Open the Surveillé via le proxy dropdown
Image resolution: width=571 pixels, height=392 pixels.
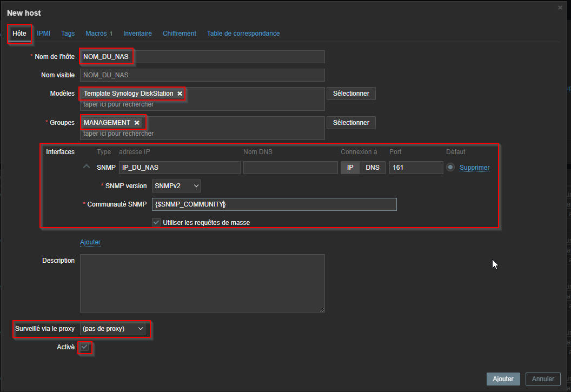coord(113,329)
